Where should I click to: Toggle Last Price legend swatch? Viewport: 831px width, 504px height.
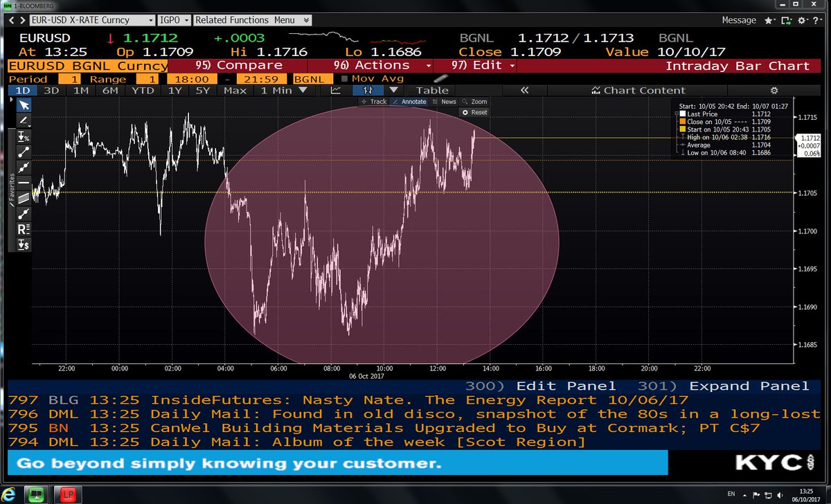coord(681,114)
